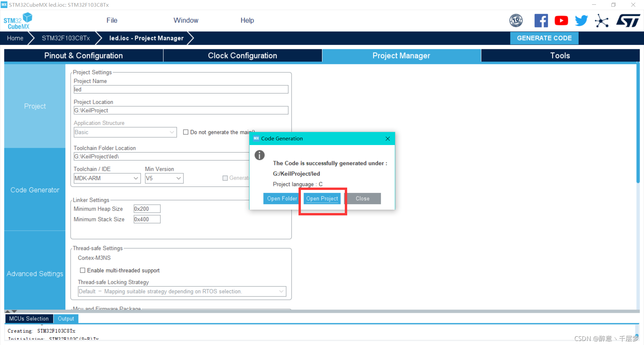Open the Toolchain / IDE MDK-ARM dropdown
This screenshot has height=345, width=644.
point(107,178)
